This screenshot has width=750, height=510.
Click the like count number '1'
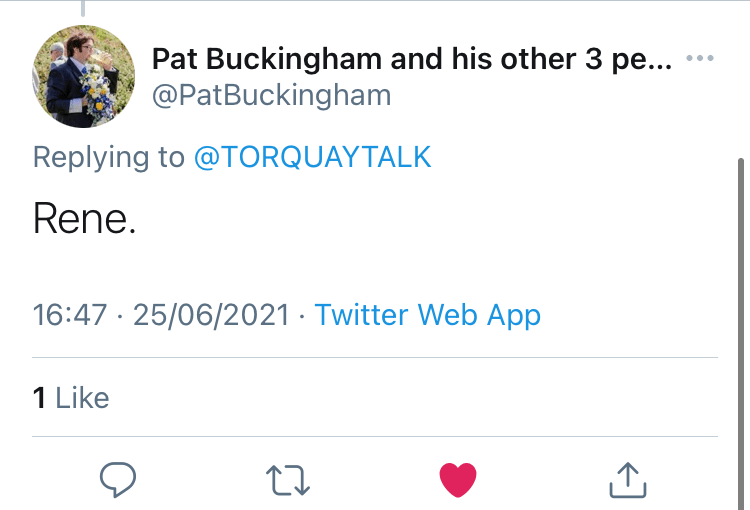39,398
